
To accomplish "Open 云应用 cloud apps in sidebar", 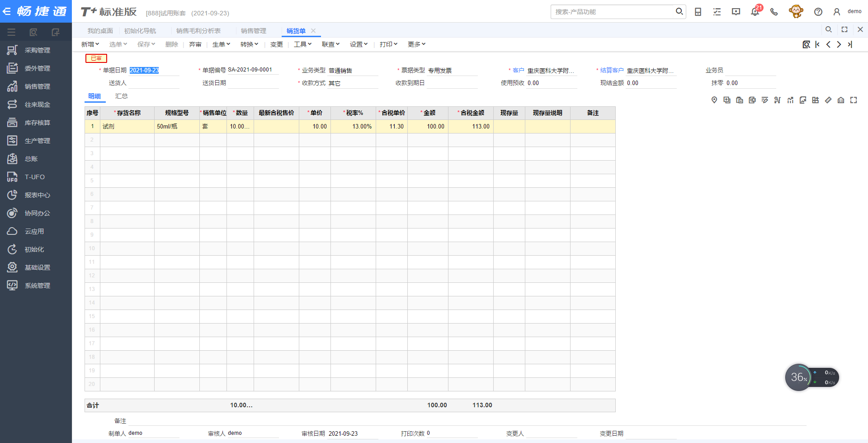I will 36,231.
